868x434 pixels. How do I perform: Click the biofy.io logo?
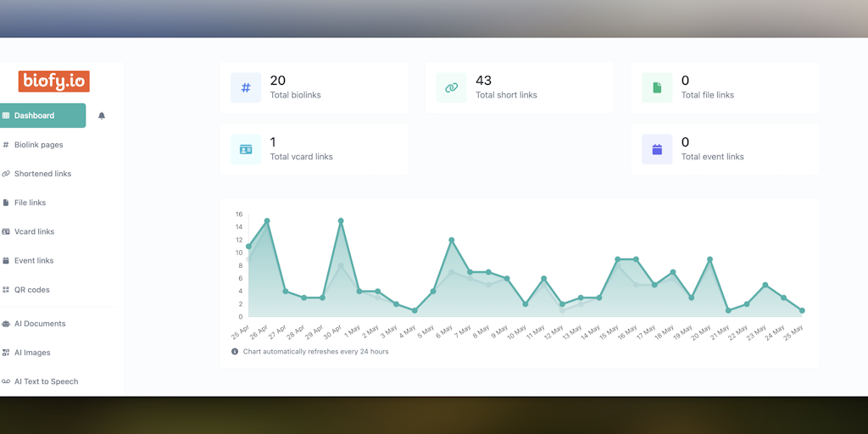pyautogui.click(x=53, y=81)
